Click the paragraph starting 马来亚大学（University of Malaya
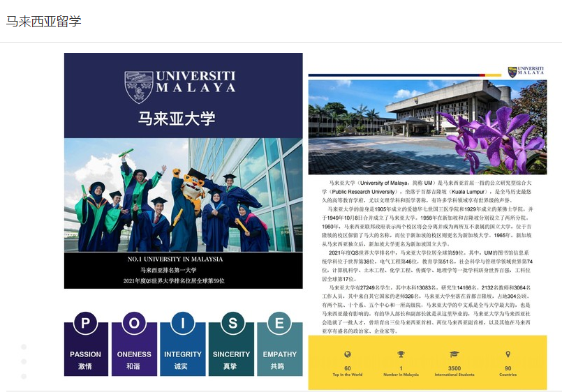The image size is (562, 392). (427, 192)
